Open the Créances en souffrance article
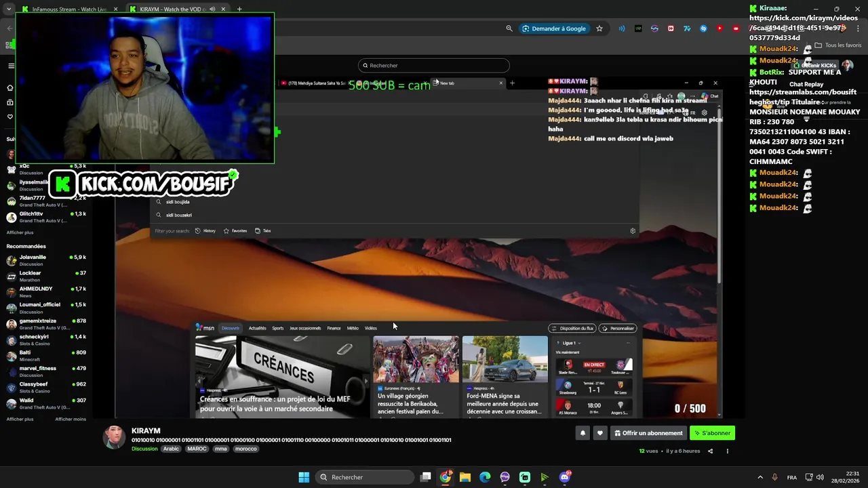868x488 pixels. (x=282, y=375)
